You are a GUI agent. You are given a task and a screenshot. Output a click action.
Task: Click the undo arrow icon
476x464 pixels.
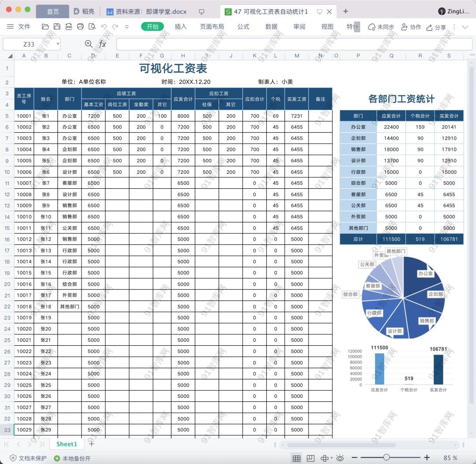click(104, 27)
